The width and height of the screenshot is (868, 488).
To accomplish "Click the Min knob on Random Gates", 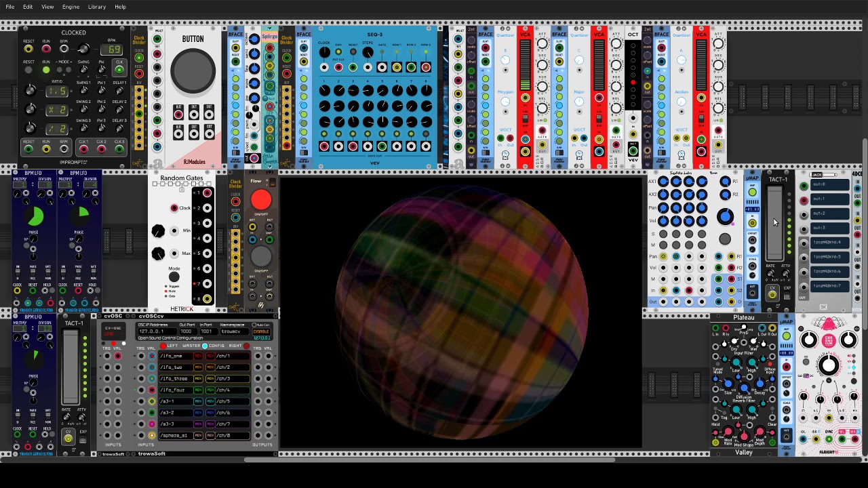I will [x=158, y=231].
